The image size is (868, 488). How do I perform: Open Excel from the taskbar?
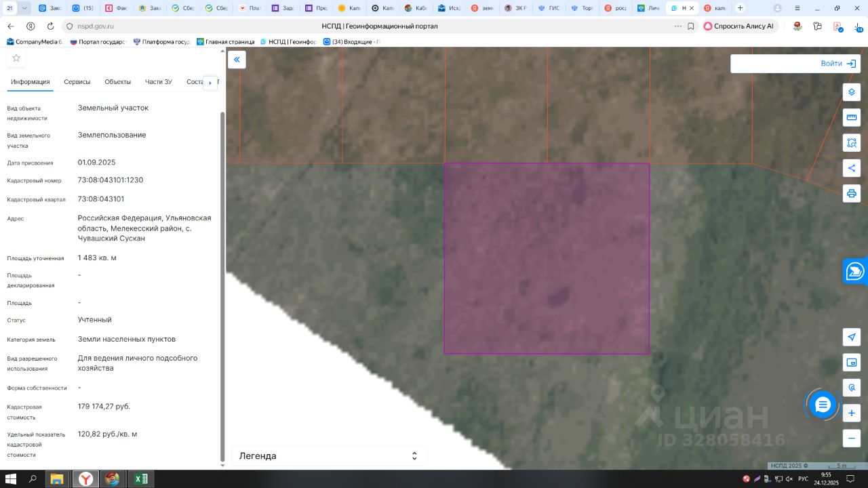tap(140, 479)
